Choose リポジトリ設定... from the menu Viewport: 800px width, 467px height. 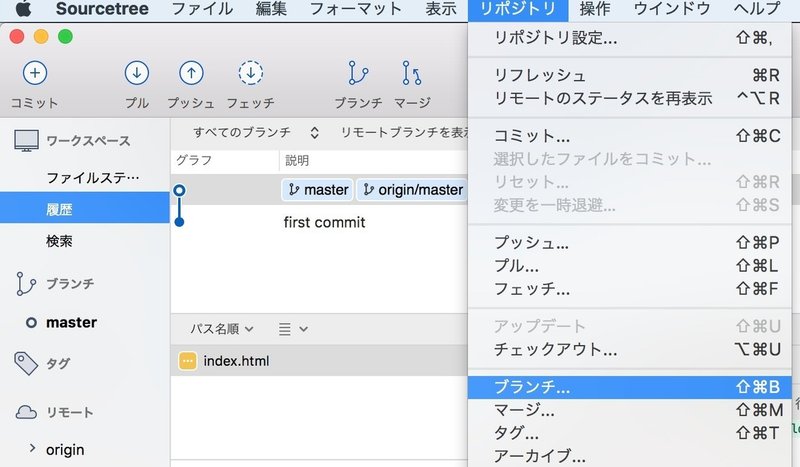(x=630, y=38)
